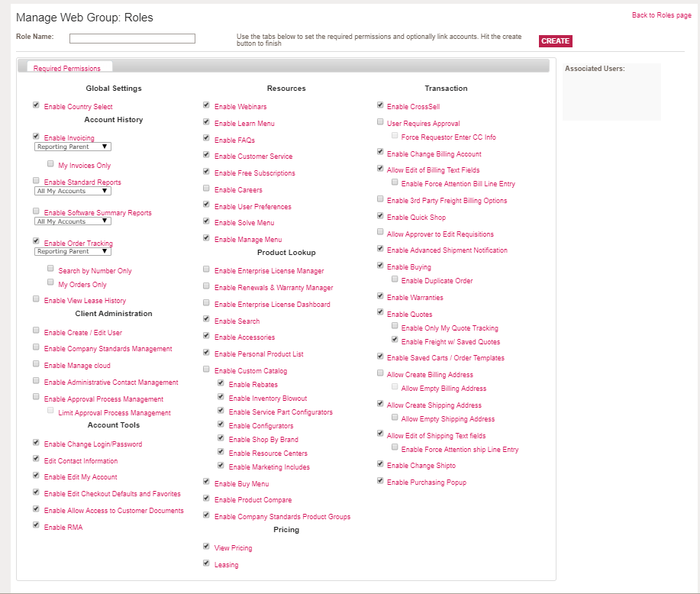Open the Back to Roles page link

pos(661,15)
